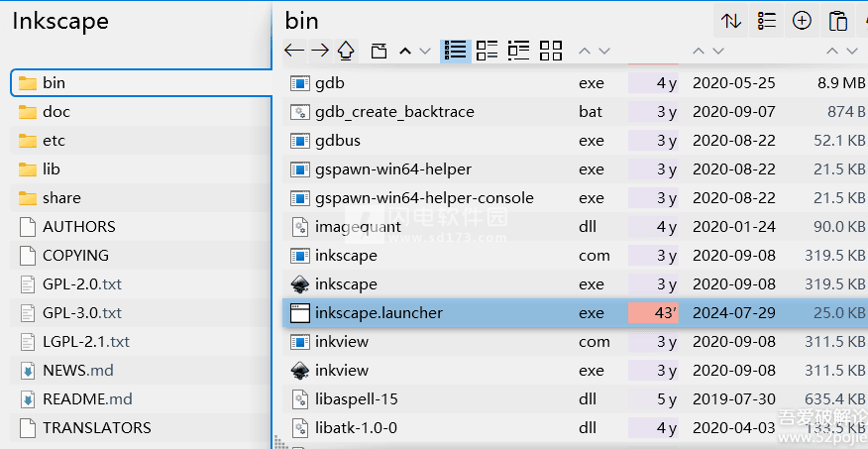868x449 pixels.
Task: Open the doc folder
Action: (141, 112)
